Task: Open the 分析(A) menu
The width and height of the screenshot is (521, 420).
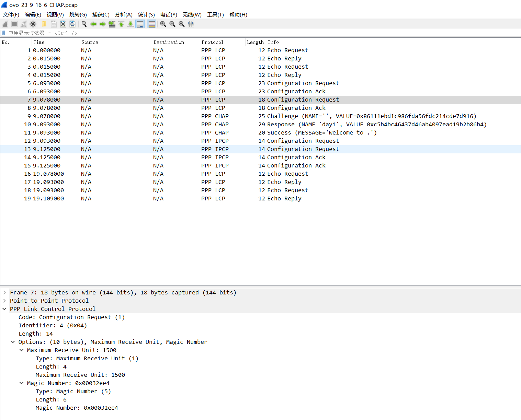Action: pos(124,15)
